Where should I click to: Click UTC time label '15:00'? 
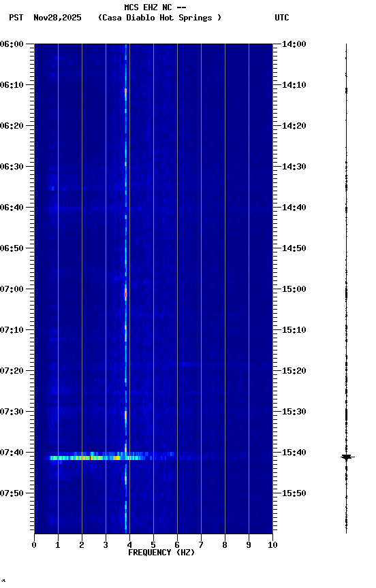click(x=294, y=289)
